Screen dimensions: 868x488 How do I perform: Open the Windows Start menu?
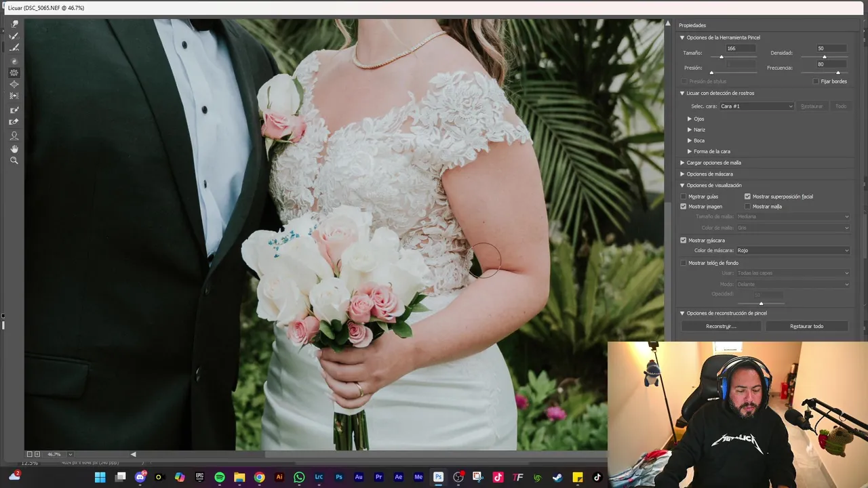[100, 477]
